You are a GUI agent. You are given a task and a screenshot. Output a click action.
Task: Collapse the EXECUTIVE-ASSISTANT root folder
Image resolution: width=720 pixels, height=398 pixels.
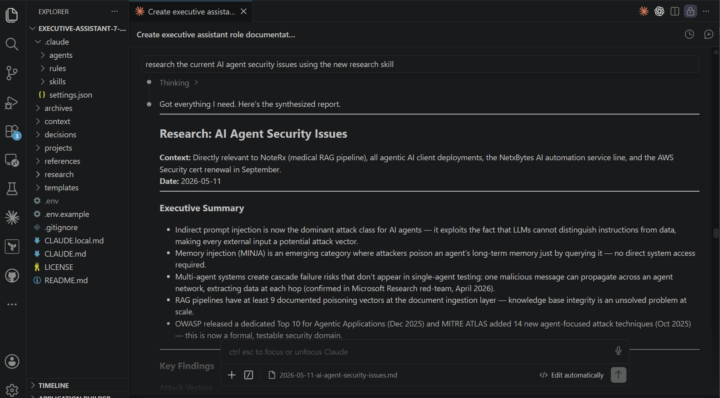[x=77, y=28]
